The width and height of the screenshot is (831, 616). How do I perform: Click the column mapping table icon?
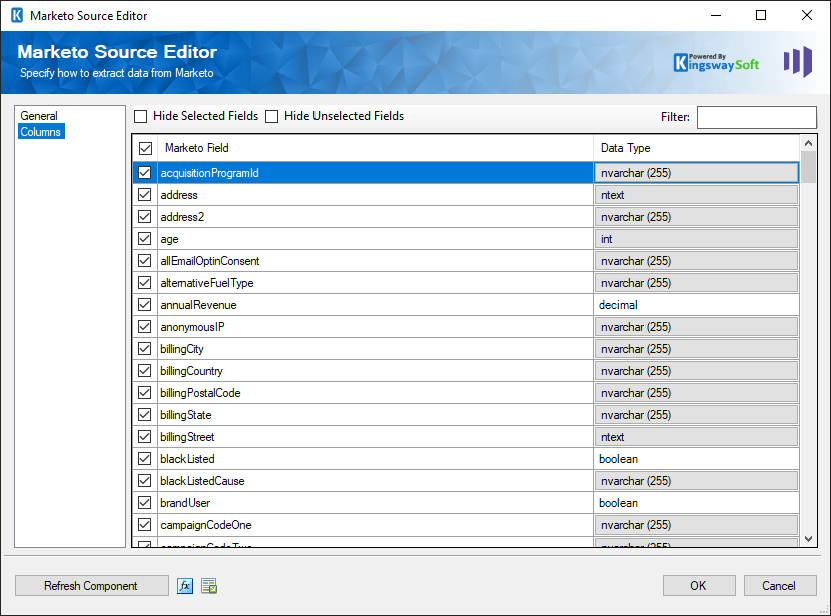[x=209, y=586]
